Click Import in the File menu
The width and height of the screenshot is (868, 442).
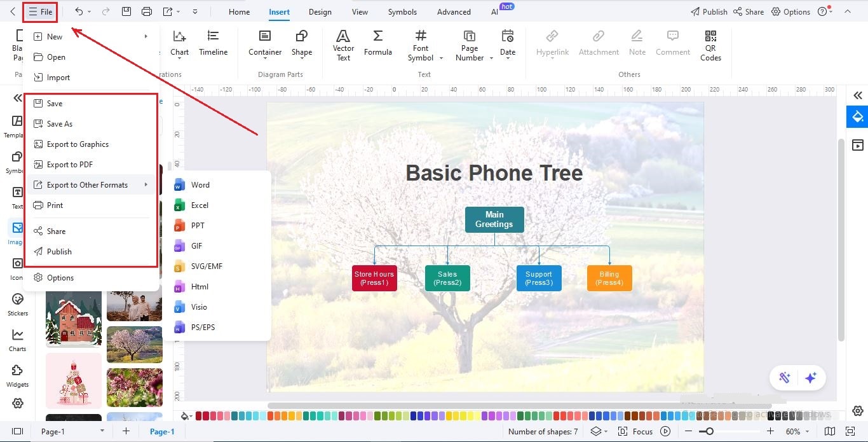91,77
